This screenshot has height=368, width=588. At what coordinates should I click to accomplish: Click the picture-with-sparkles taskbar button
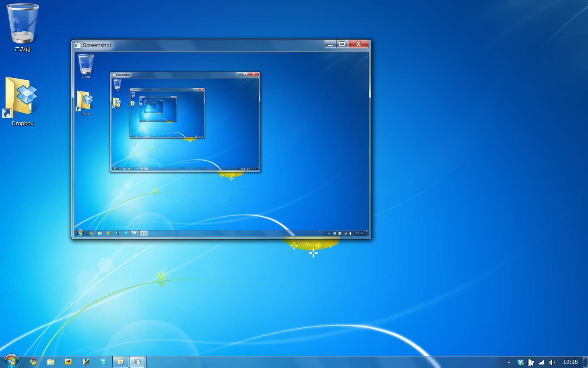pyautogui.click(x=120, y=362)
